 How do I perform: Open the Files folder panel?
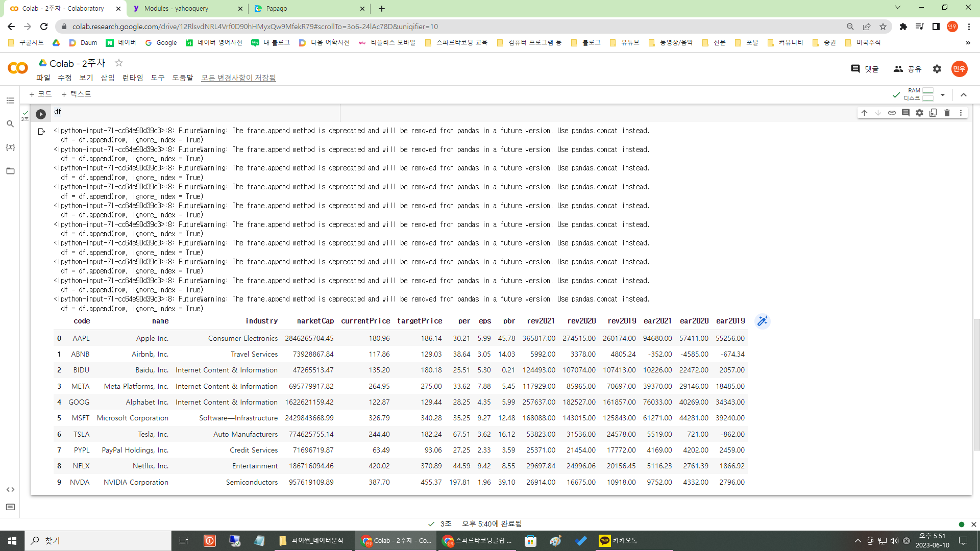10,171
